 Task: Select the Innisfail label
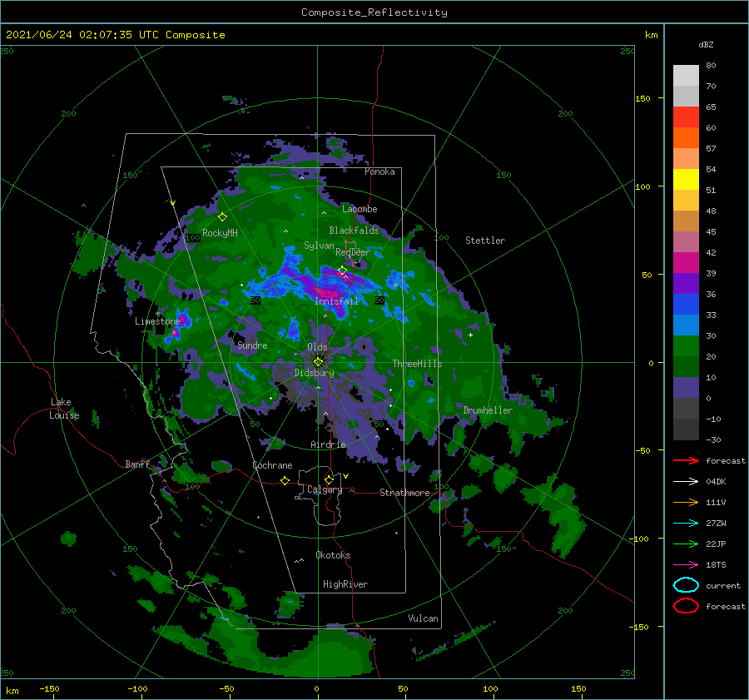pos(336,301)
